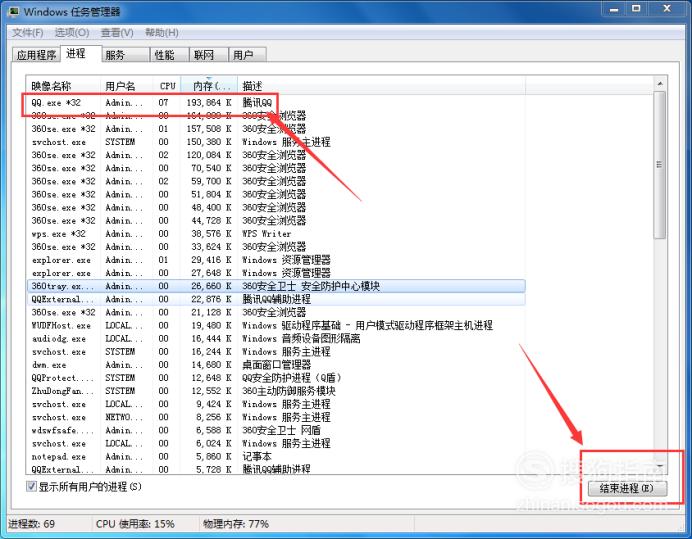
Task: Switch to the 应用程序 tab
Action: click(x=36, y=55)
